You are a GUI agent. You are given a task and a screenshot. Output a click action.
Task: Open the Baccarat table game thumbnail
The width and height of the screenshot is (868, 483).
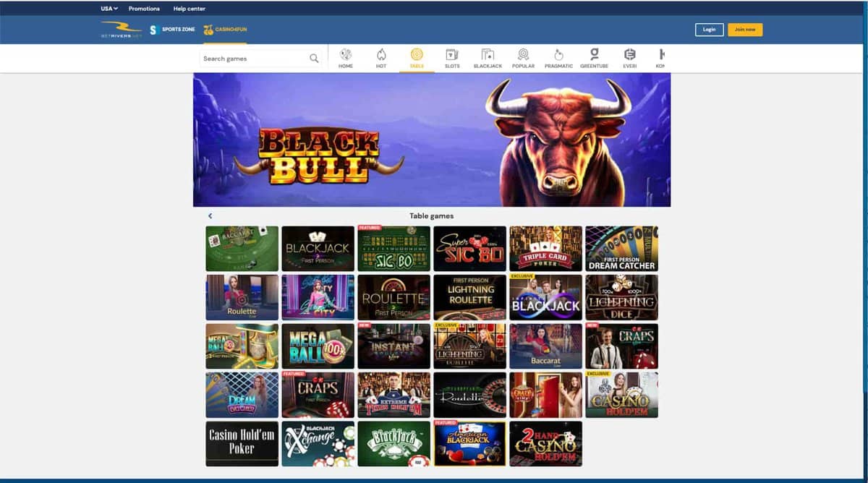[242, 249]
